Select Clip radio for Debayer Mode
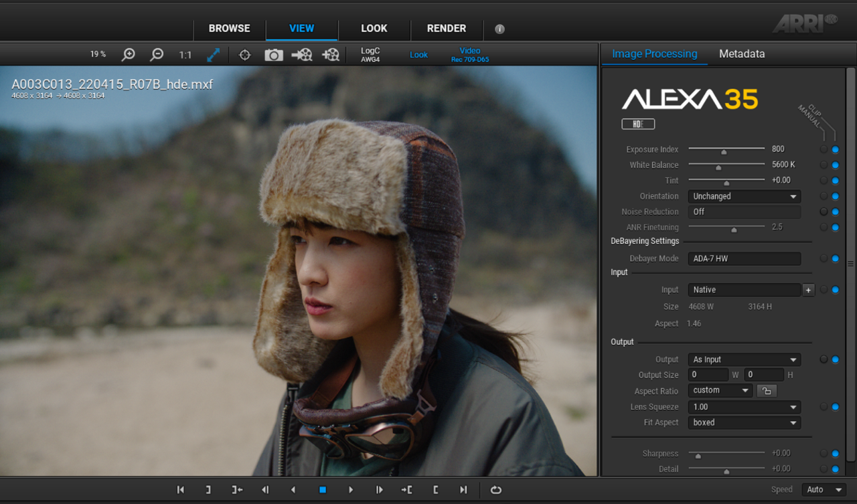Viewport: 857px width, 504px height. click(836, 258)
